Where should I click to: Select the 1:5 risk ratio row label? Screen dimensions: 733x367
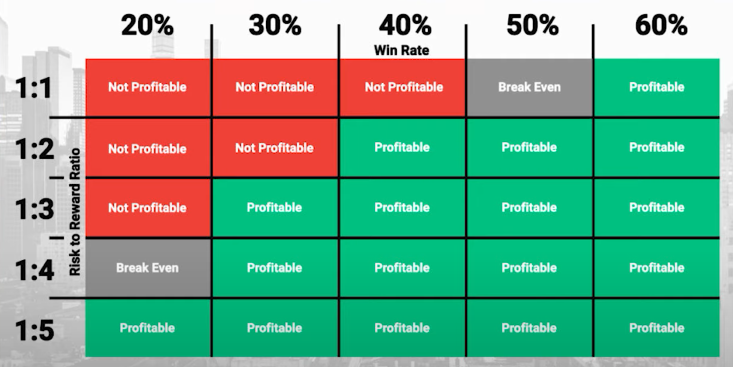click(x=34, y=331)
